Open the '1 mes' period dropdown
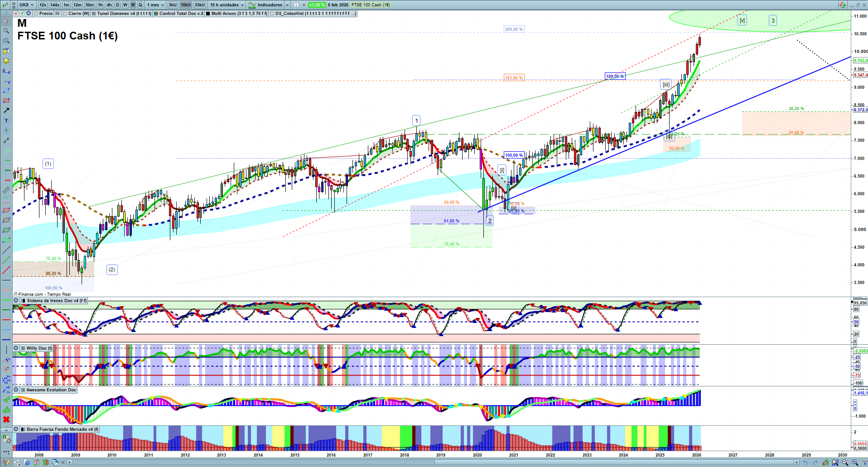868x467 pixels. [x=155, y=5]
